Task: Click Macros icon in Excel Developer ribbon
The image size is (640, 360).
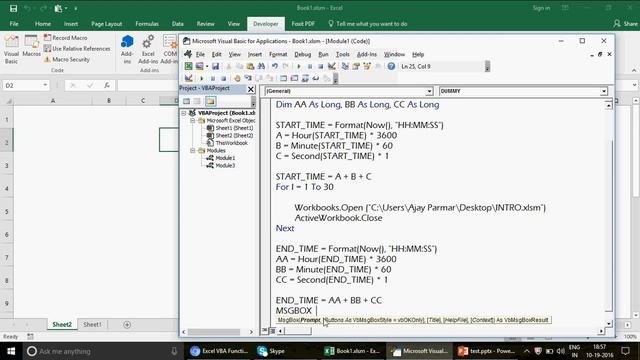Action: (31, 46)
